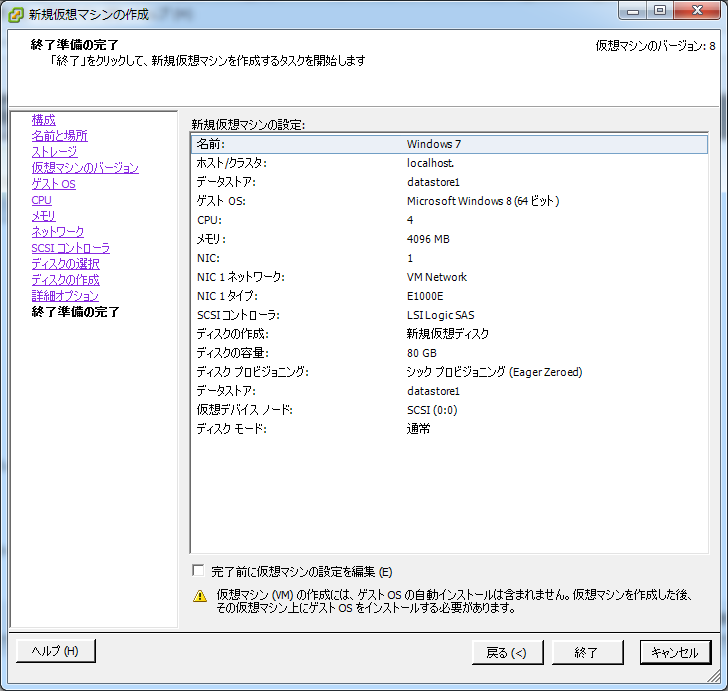Select the NIC: row with value 1
Screen dimensions: 728x691
449,258
